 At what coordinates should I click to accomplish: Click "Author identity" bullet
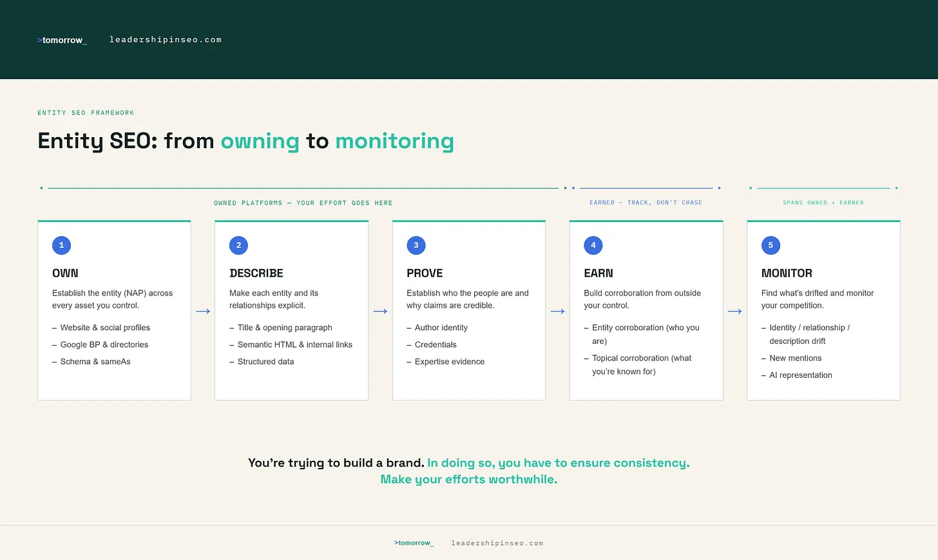[x=441, y=328]
